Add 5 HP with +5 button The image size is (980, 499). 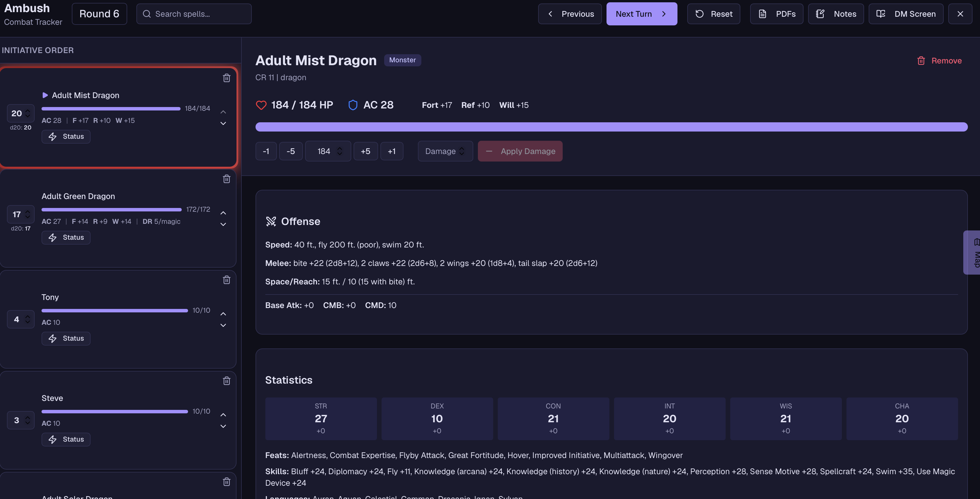coord(366,151)
